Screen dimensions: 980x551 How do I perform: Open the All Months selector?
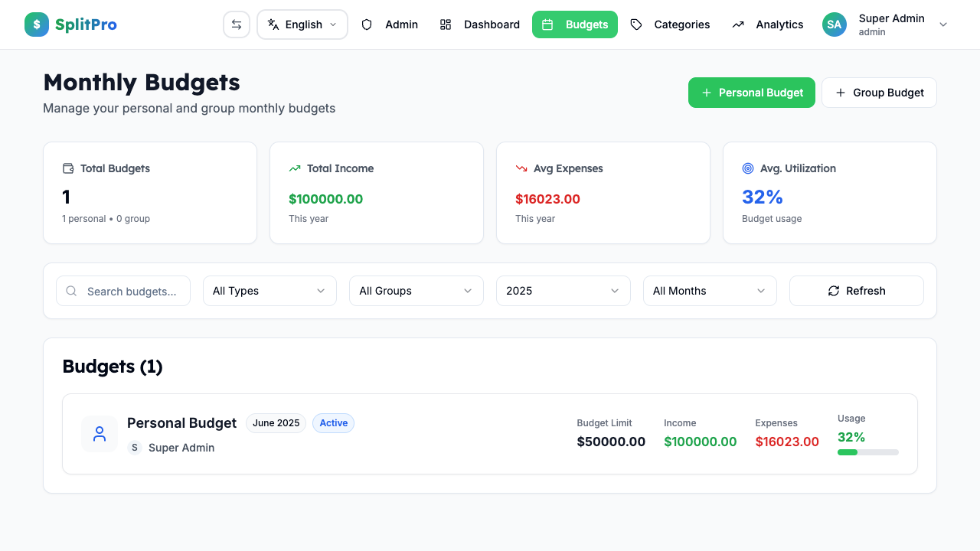pos(710,291)
